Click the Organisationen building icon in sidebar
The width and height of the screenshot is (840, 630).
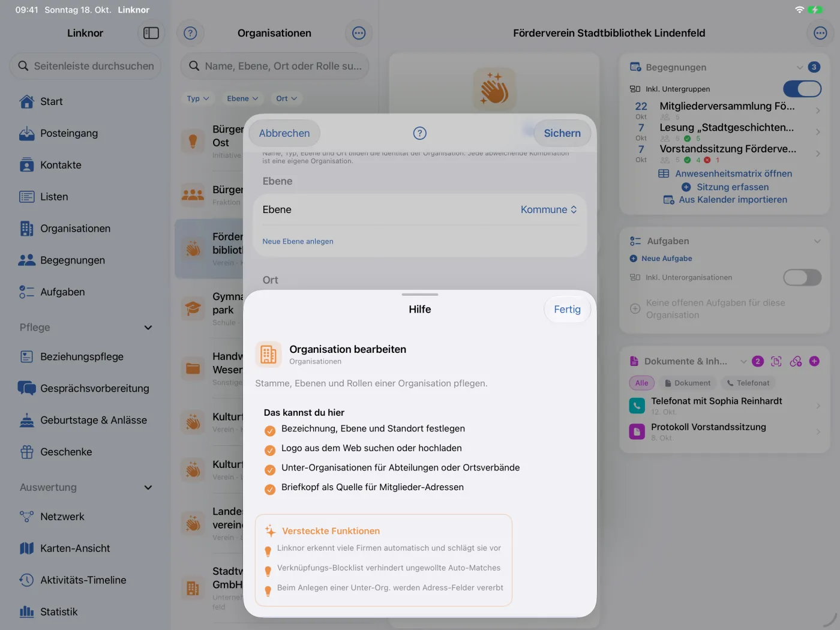[x=27, y=229]
